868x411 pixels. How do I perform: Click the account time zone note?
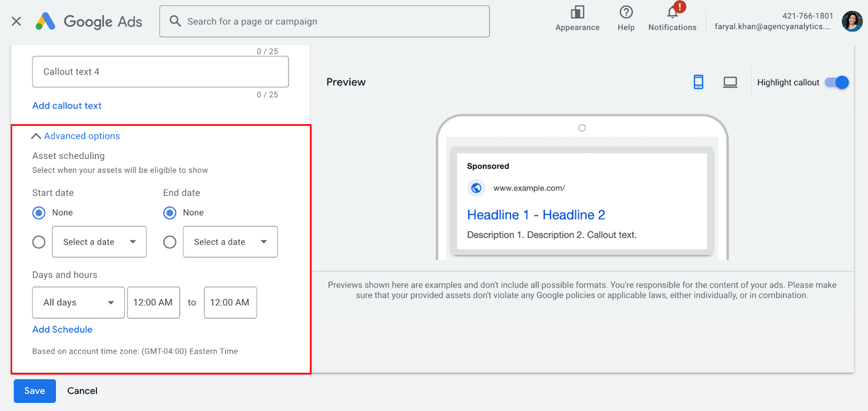click(x=135, y=351)
